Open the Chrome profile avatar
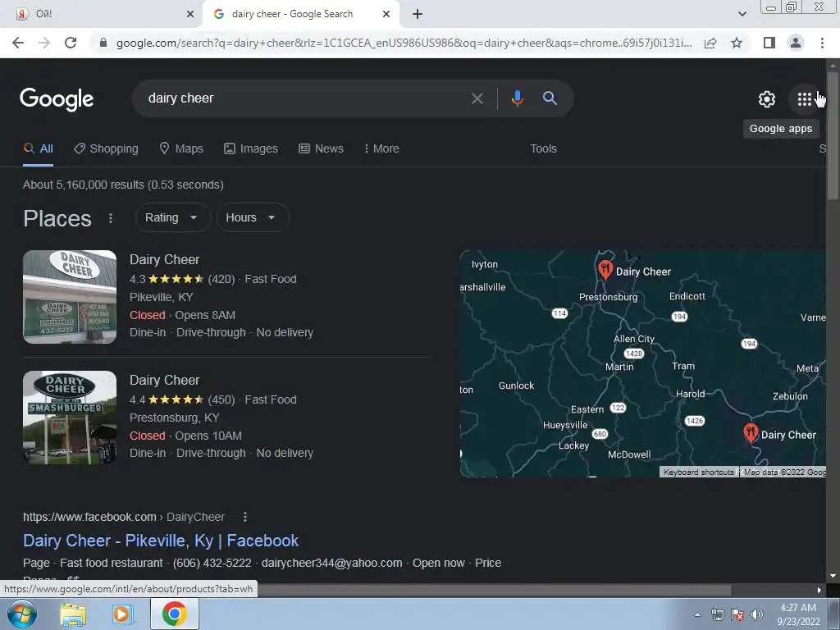The image size is (840, 630). coord(796,43)
